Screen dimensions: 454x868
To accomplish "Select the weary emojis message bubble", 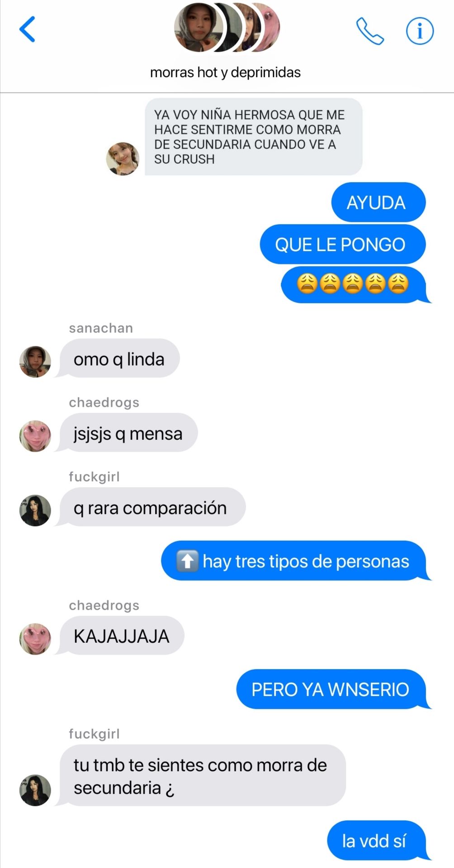I will [356, 284].
